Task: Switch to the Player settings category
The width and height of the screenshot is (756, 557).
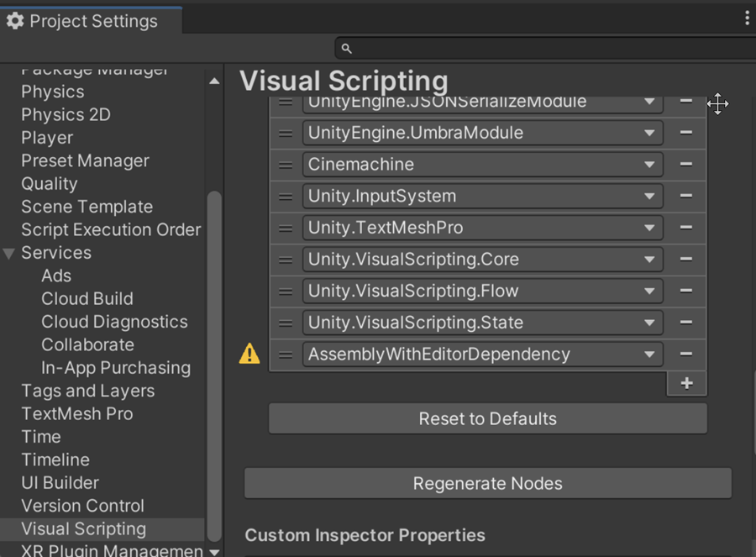Action: (x=46, y=137)
